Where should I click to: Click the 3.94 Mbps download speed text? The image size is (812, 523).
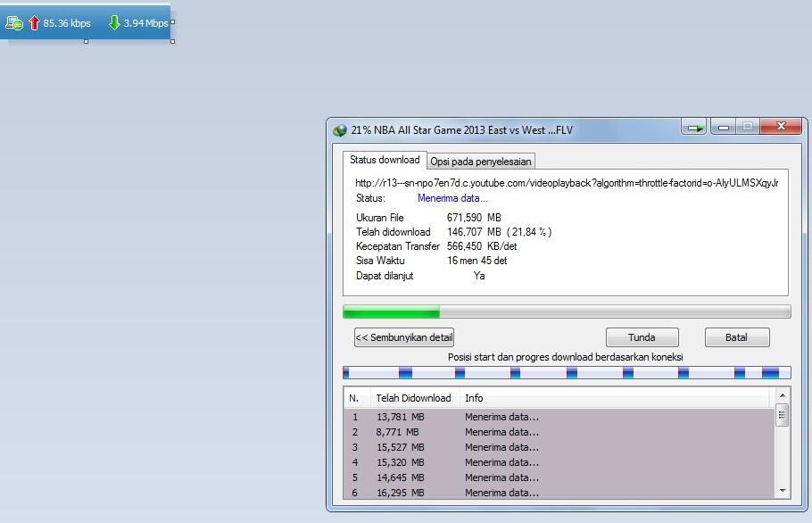click(145, 23)
